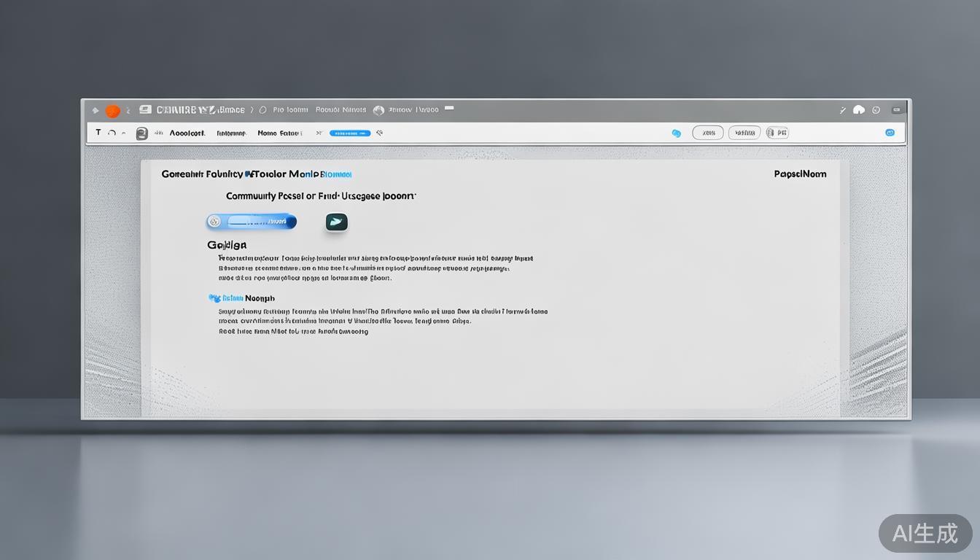Click the round clock icon in title bar
This screenshot has width=980, height=560.
[876, 110]
